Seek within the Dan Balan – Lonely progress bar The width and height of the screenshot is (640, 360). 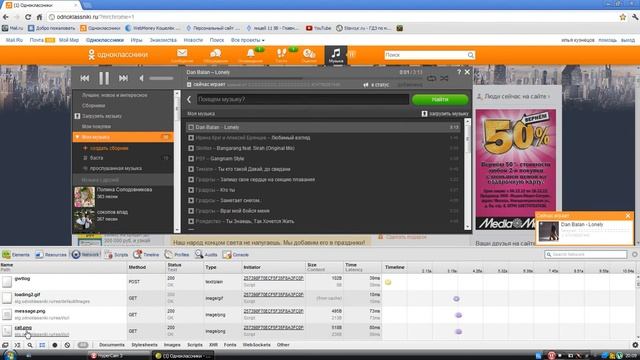(304, 78)
